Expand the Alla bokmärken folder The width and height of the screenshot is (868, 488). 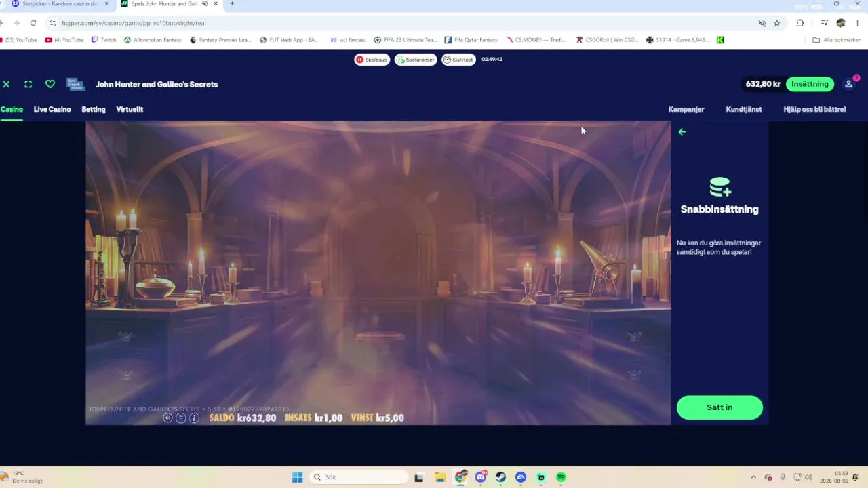837,40
